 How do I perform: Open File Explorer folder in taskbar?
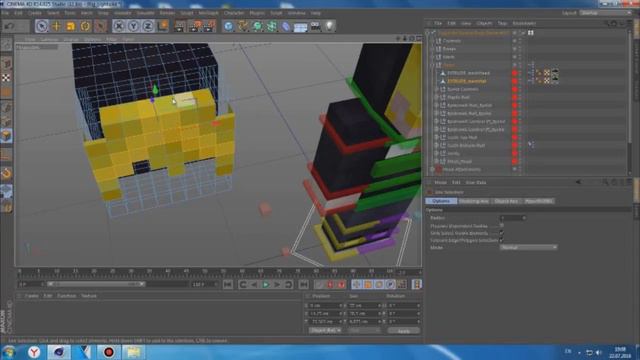(x=133, y=352)
